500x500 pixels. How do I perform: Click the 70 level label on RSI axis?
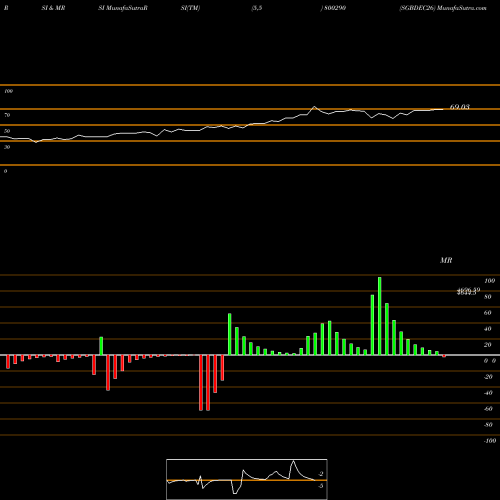pos(7,115)
